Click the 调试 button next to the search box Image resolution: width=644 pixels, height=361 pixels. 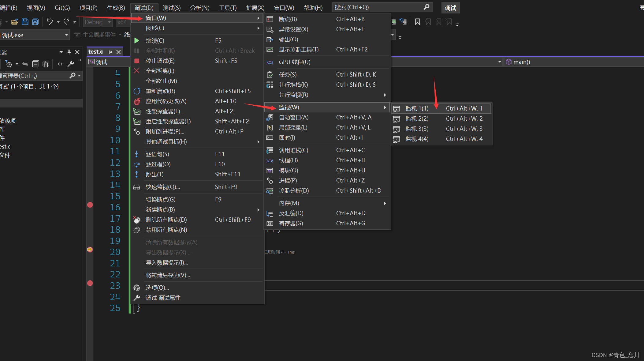pyautogui.click(x=450, y=8)
